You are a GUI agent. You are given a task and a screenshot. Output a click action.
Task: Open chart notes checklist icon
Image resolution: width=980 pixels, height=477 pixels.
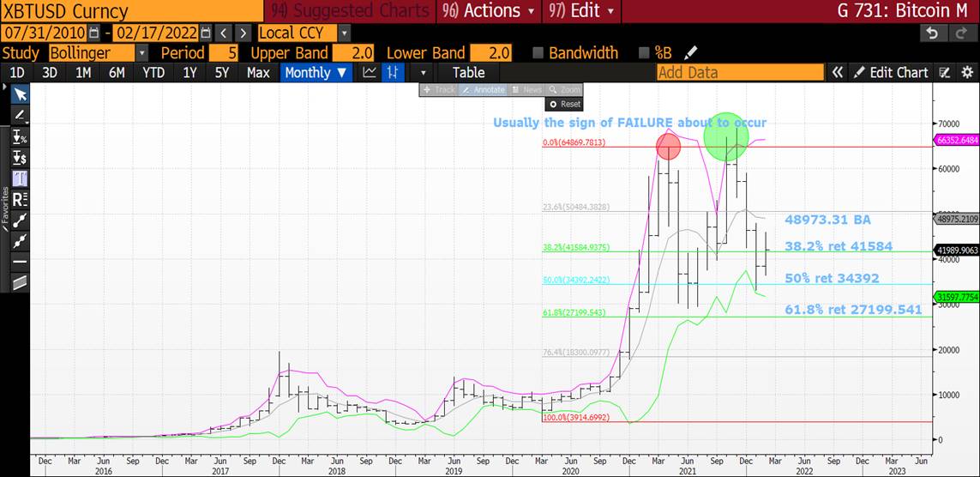pos(945,73)
